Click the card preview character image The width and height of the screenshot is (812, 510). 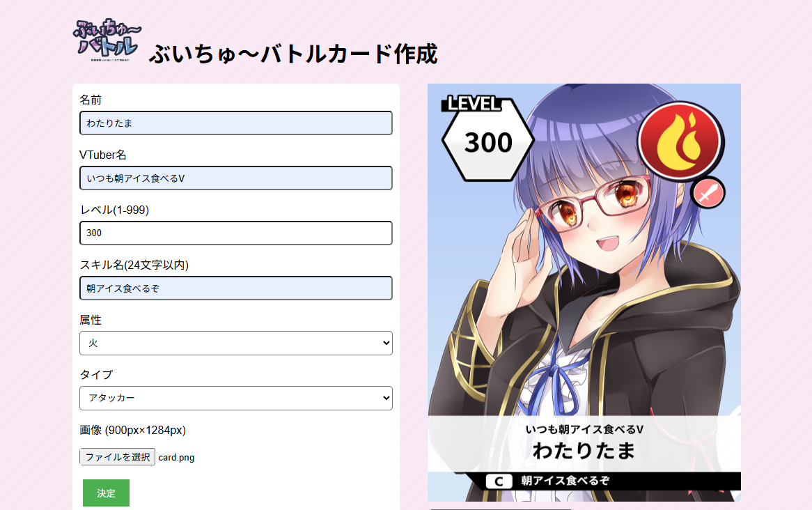click(584, 293)
